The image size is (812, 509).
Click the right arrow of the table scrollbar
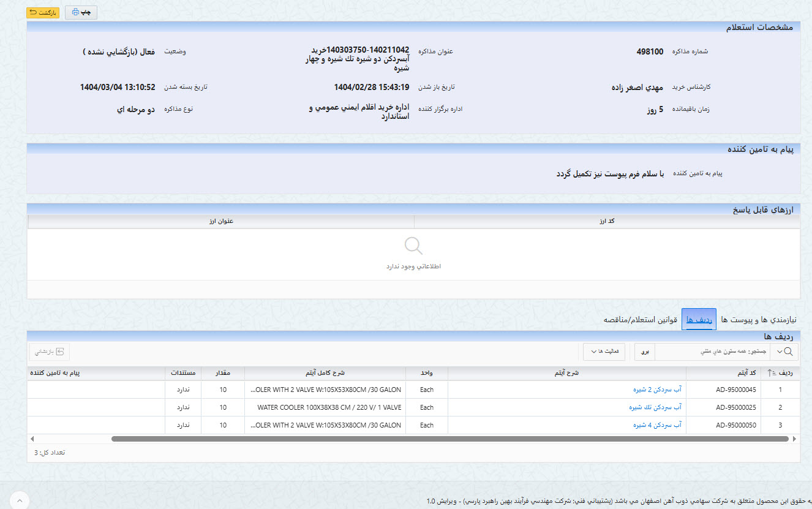pyautogui.click(x=795, y=439)
